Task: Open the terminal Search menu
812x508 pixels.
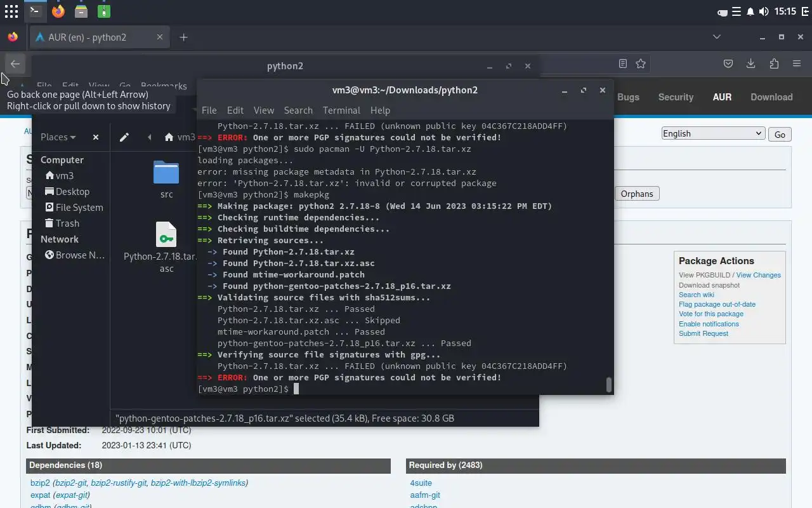Action: tap(298, 110)
